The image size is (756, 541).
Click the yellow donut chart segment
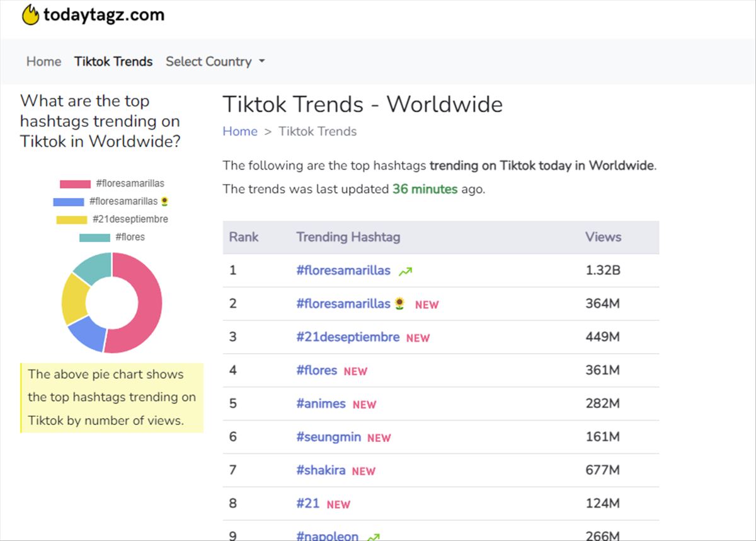[x=74, y=299]
